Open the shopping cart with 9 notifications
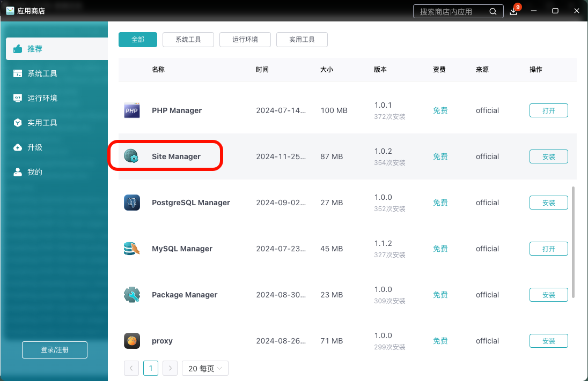588x381 pixels. [513, 11]
